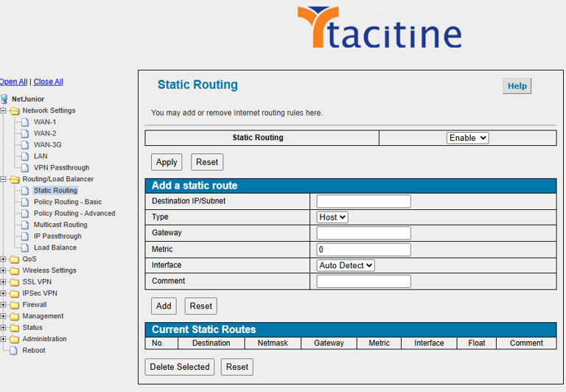Click the Help button
The height and width of the screenshot is (392, 566).
517,86
